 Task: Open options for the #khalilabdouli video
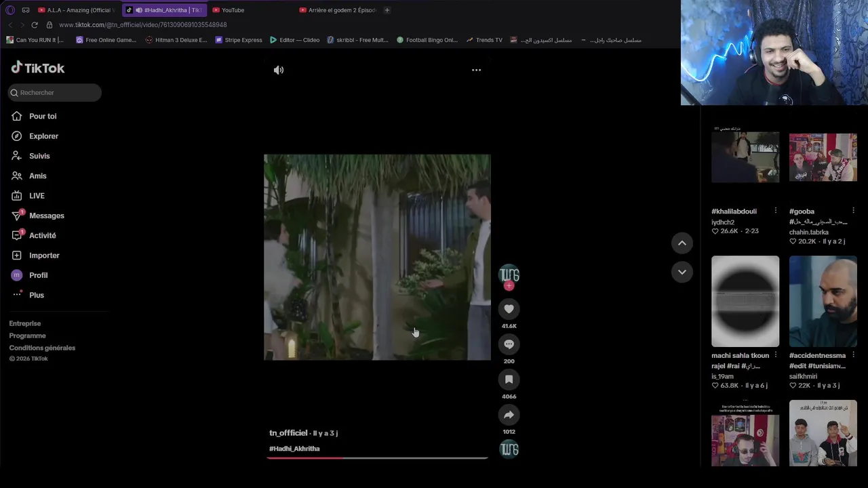tap(776, 211)
